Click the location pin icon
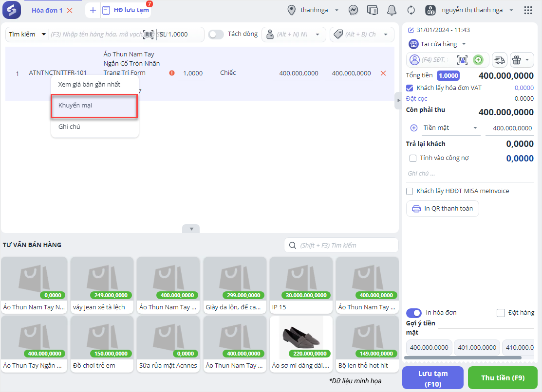Viewport: 542px width, 392px height. point(291,10)
